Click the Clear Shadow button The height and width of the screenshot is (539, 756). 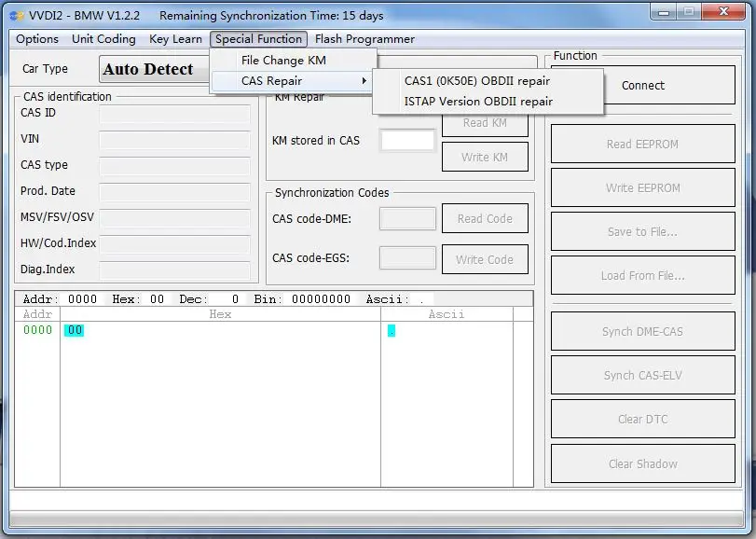coord(642,463)
